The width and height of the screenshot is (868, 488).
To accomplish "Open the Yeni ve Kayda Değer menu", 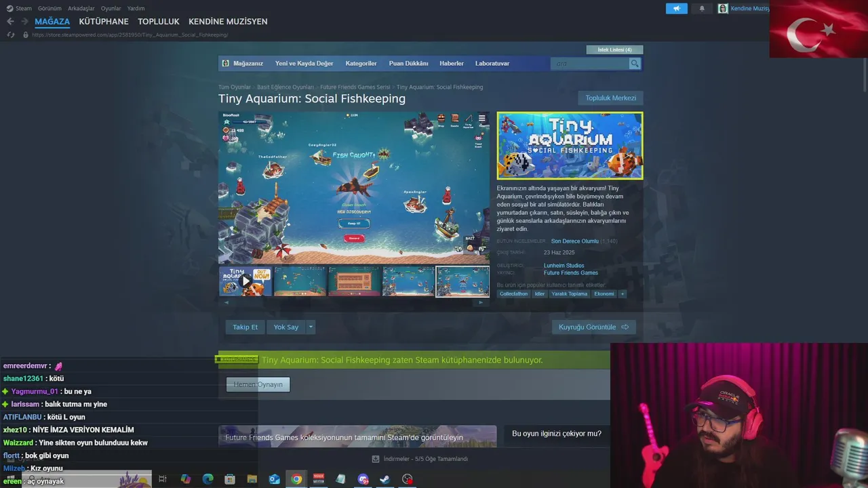I will point(304,64).
